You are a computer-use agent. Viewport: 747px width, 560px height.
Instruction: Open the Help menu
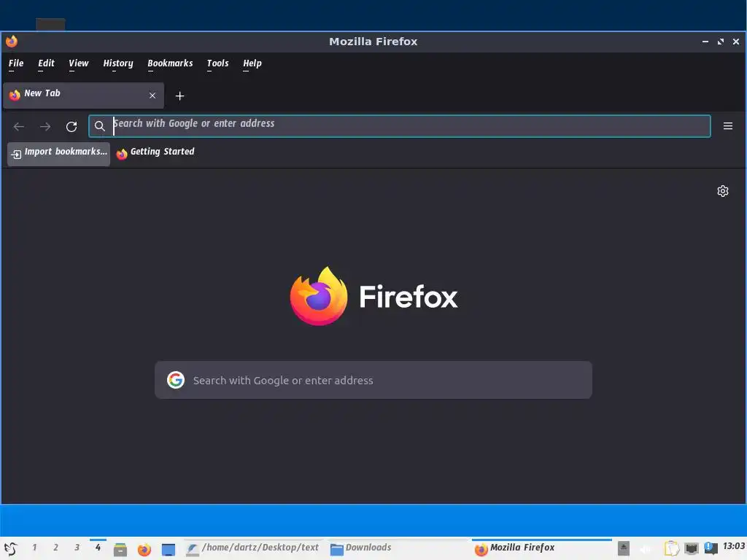[252, 63]
